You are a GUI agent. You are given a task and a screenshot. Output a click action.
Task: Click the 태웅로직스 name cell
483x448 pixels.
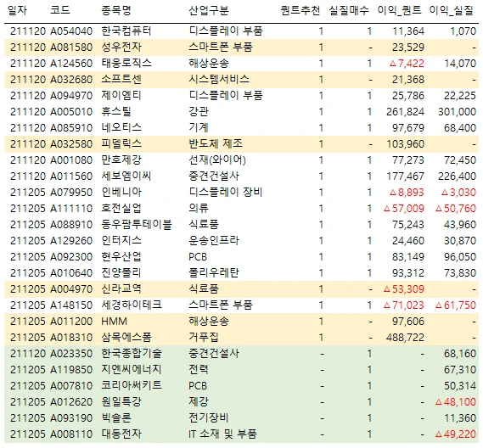pos(126,63)
